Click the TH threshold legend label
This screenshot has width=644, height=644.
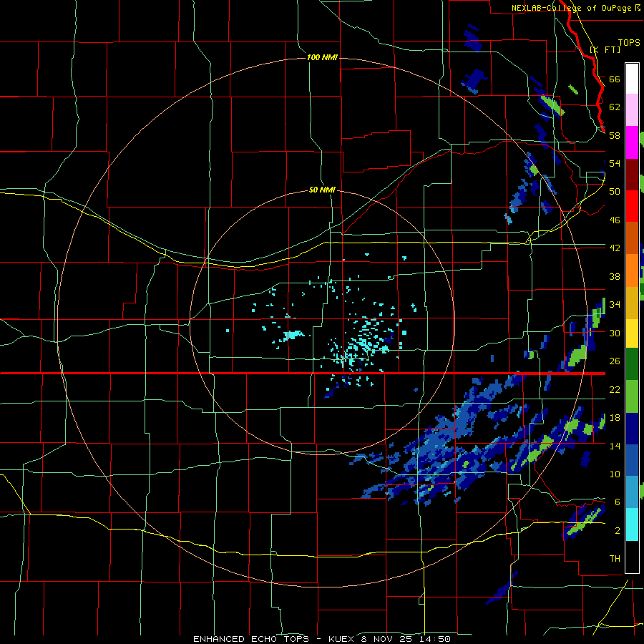pyautogui.click(x=615, y=559)
